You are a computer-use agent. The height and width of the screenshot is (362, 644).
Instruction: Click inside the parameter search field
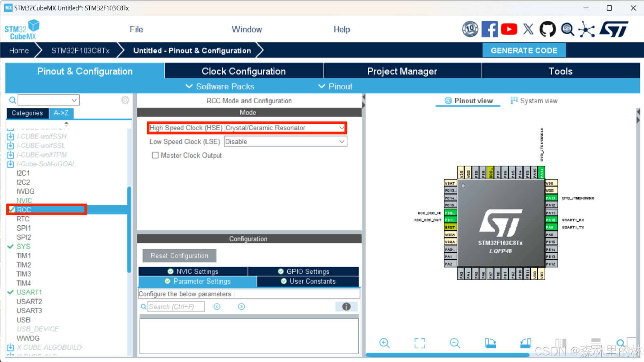pos(176,306)
